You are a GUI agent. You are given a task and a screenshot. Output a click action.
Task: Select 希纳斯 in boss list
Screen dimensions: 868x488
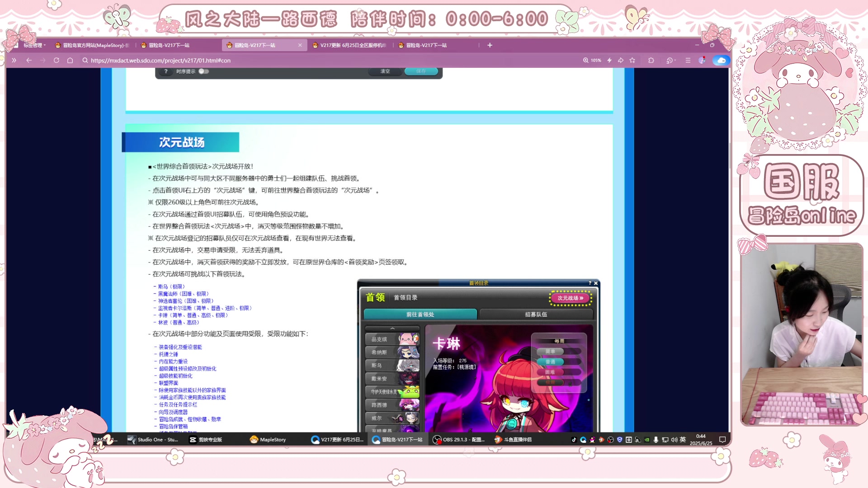pos(392,352)
